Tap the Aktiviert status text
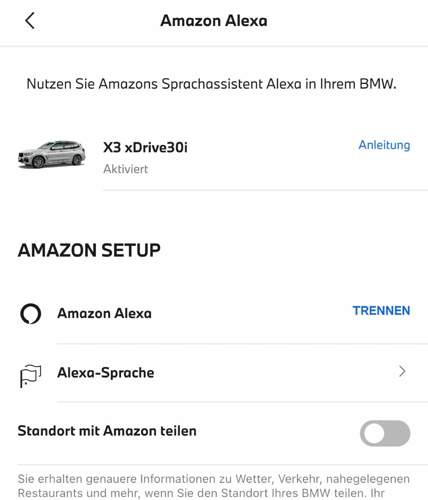428x500 pixels. click(x=126, y=169)
